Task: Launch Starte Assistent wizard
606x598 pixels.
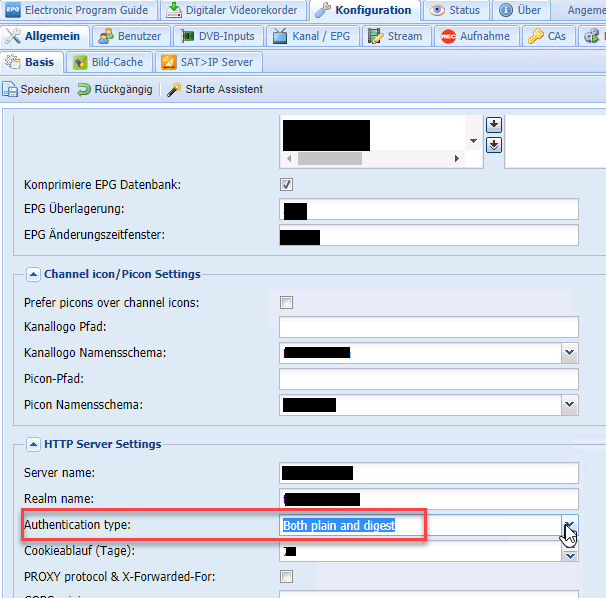Action: click(x=175, y=90)
